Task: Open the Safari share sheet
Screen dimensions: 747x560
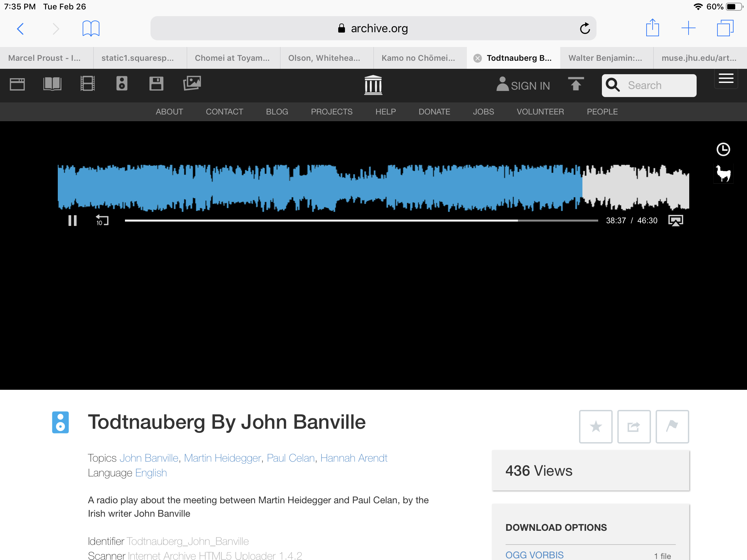Action: click(x=652, y=28)
